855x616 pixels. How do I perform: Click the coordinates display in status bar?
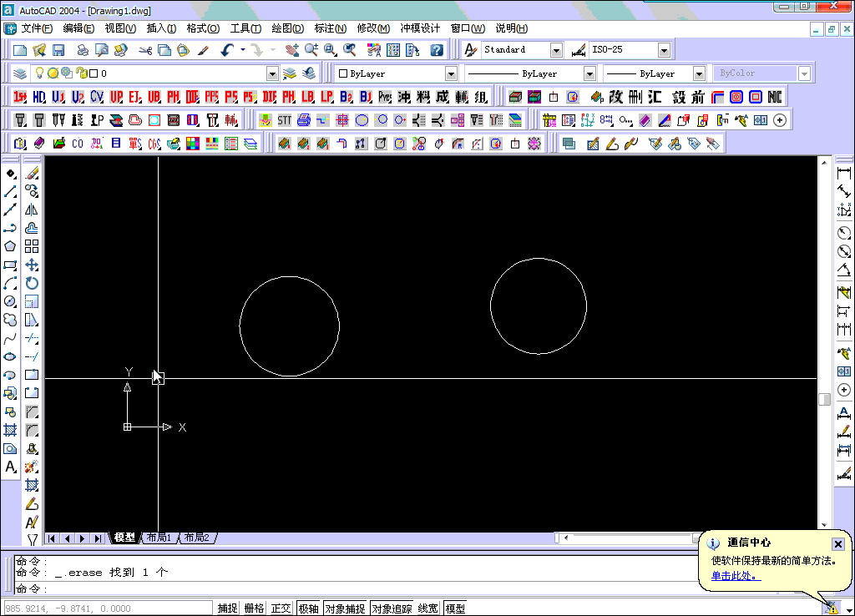point(108,608)
